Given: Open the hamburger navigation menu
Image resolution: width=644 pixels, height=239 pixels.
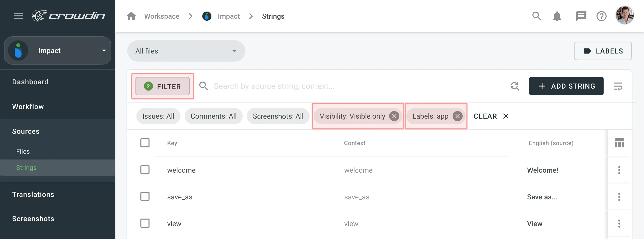Looking at the screenshot, I should click(18, 16).
